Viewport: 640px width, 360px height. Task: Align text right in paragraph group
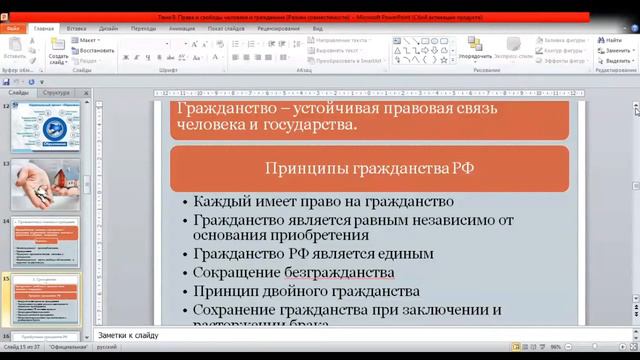(x=258, y=58)
